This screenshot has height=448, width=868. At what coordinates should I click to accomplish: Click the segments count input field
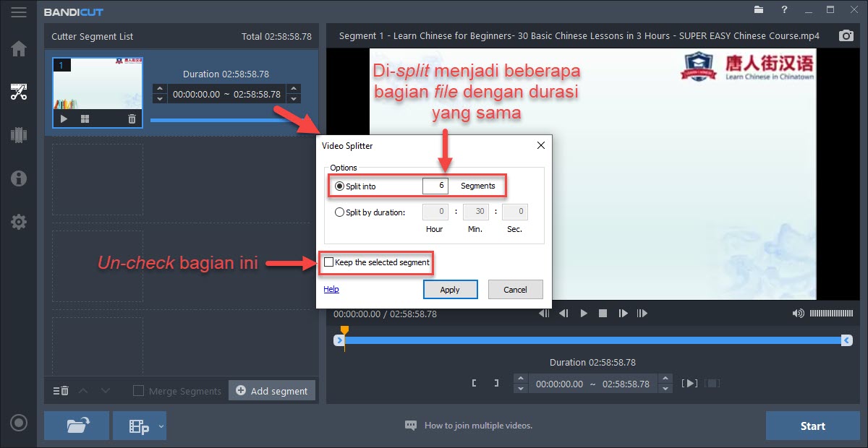435,186
